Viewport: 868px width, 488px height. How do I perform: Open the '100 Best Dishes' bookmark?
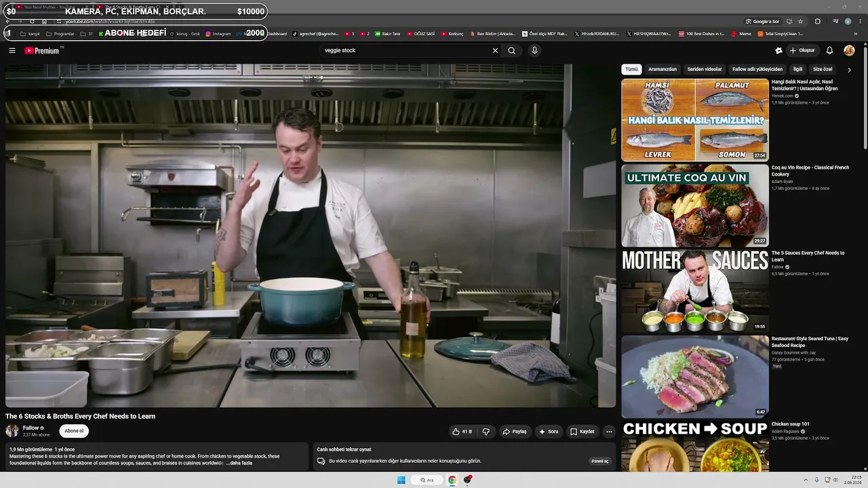point(701,34)
